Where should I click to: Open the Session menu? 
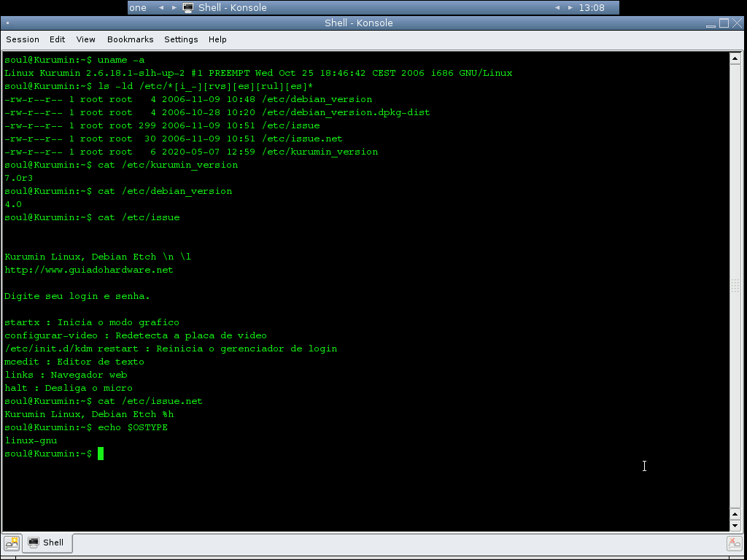(x=23, y=39)
